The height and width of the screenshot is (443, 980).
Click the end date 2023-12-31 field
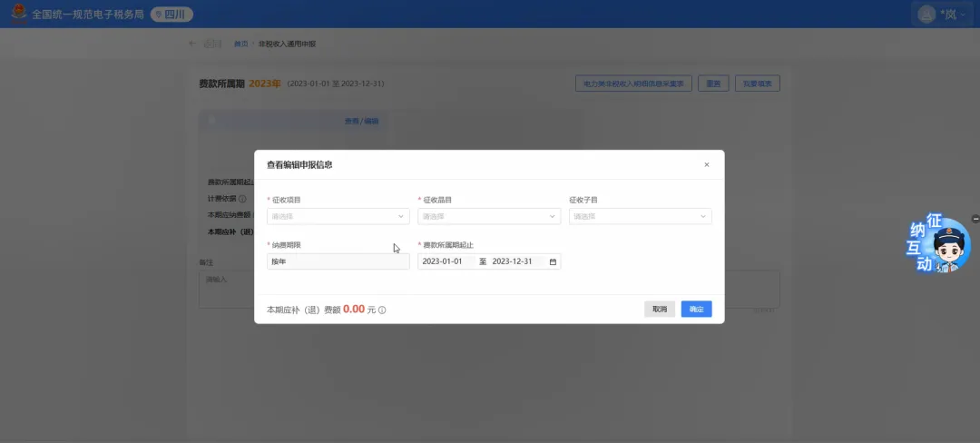[513, 261]
